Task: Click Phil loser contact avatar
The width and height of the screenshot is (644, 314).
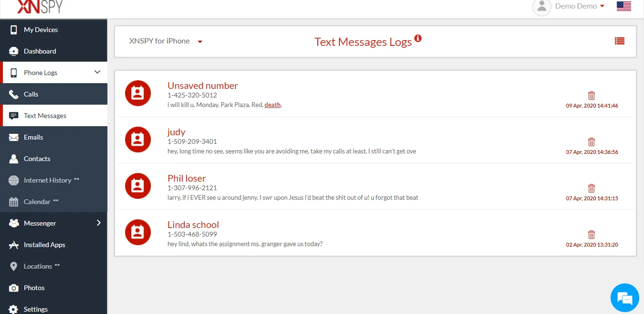Action: click(138, 186)
